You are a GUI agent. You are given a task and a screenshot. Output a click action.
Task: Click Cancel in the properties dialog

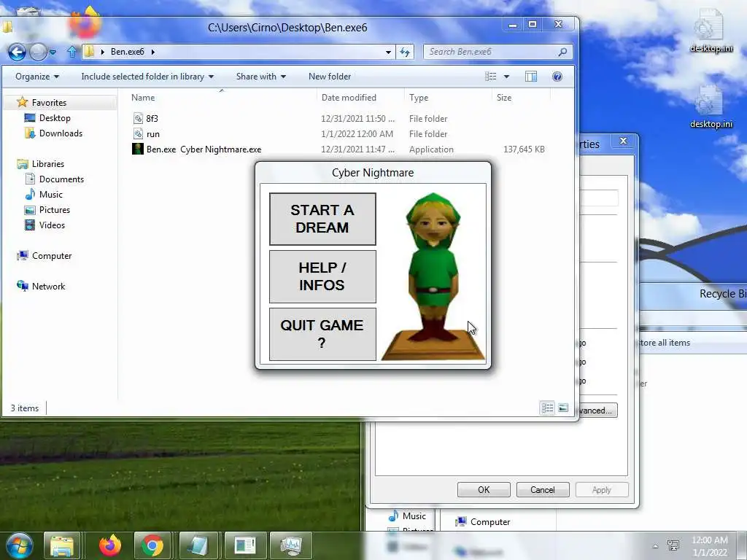[x=543, y=489]
